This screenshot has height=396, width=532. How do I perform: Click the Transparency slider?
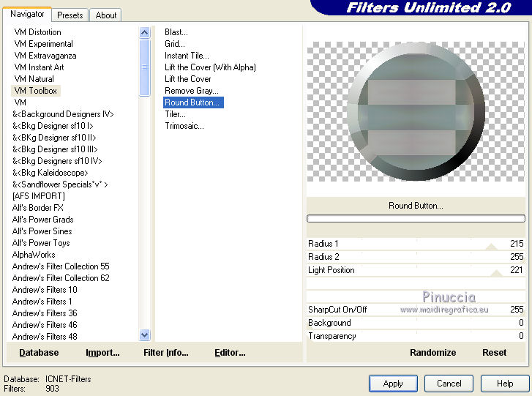(x=416, y=336)
